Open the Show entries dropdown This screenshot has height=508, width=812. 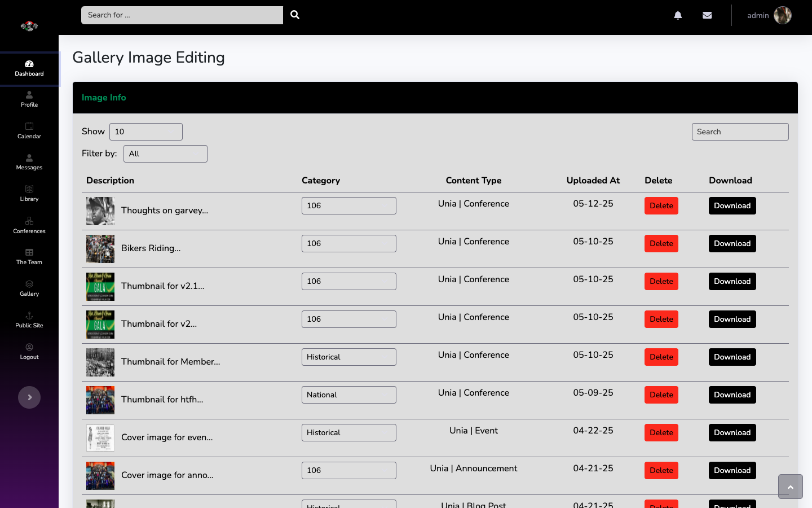pyautogui.click(x=146, y=132)
